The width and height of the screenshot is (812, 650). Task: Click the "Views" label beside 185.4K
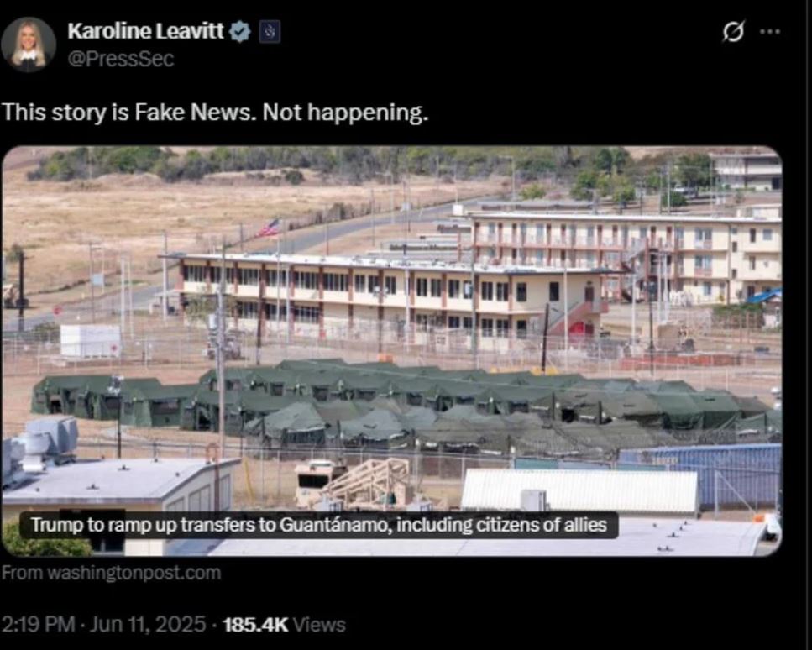319,625
